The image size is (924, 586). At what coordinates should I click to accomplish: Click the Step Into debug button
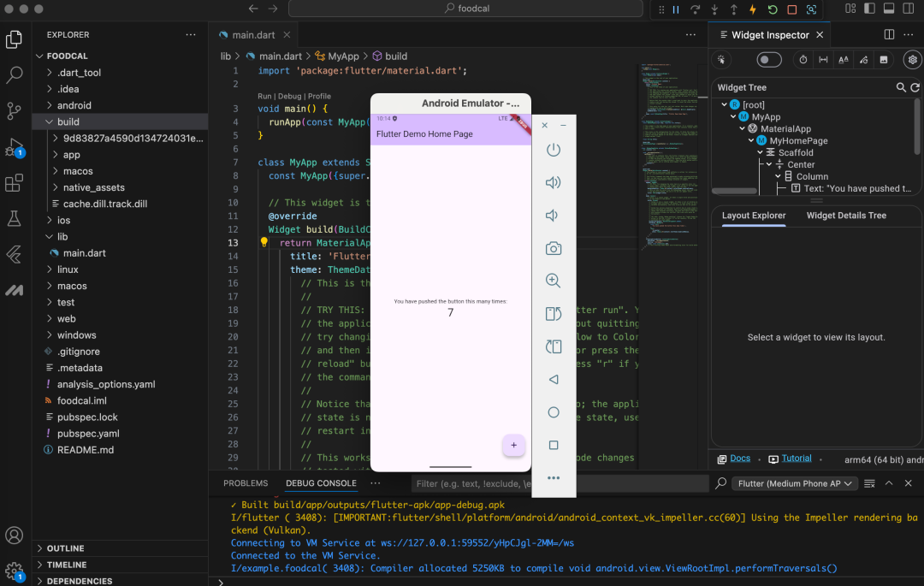click(714, 9)
